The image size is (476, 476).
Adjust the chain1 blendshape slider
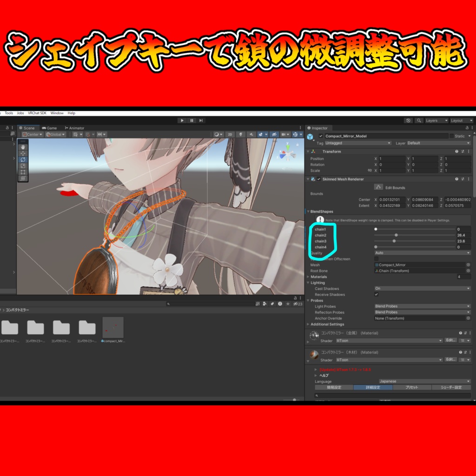[415, 229]
